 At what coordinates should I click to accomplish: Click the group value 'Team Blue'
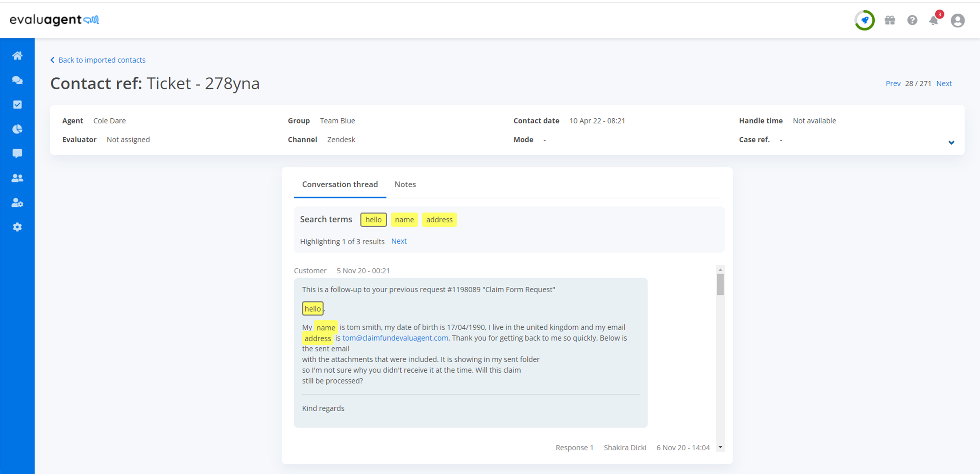point(337,120)
